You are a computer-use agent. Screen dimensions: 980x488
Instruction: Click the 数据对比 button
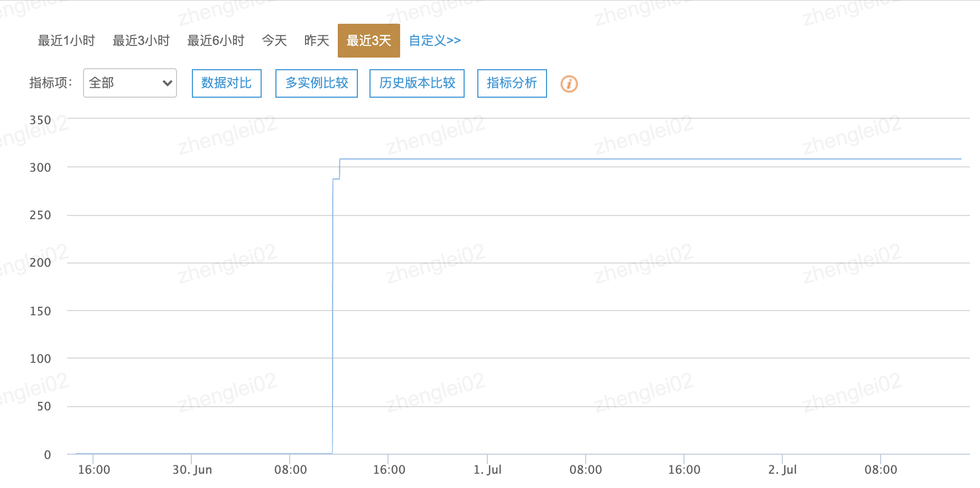(226, 83)
